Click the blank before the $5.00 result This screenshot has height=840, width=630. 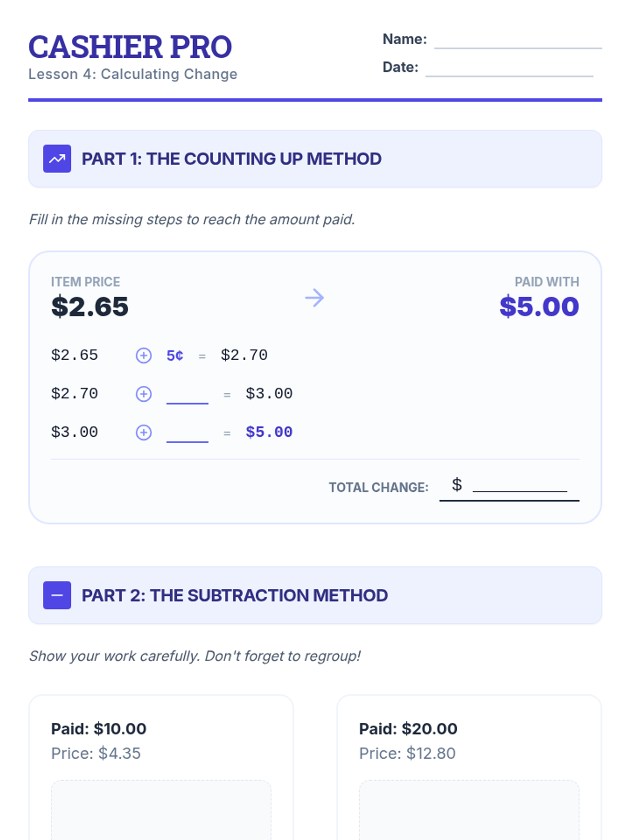pyautogui.click(x=187, y=434)
